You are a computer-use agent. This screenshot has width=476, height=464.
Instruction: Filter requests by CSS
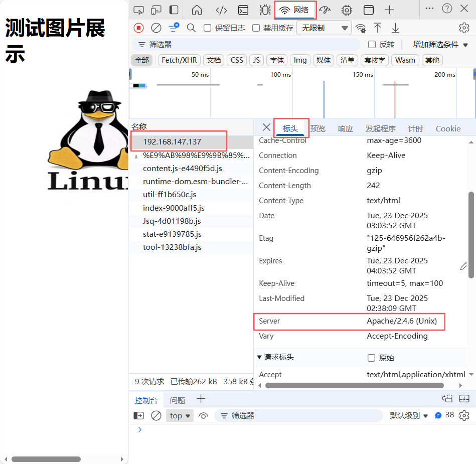(x=237, y=60)
